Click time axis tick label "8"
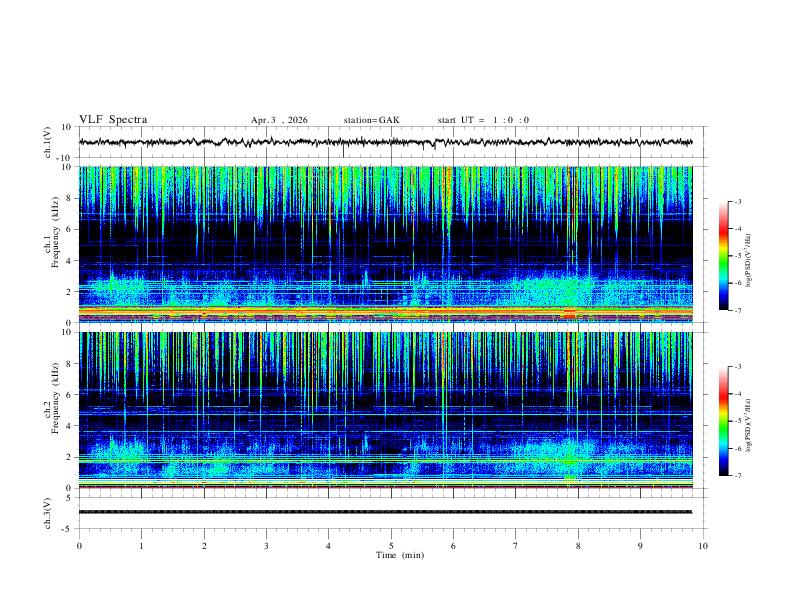792x612 pixels. pos(578,546)
